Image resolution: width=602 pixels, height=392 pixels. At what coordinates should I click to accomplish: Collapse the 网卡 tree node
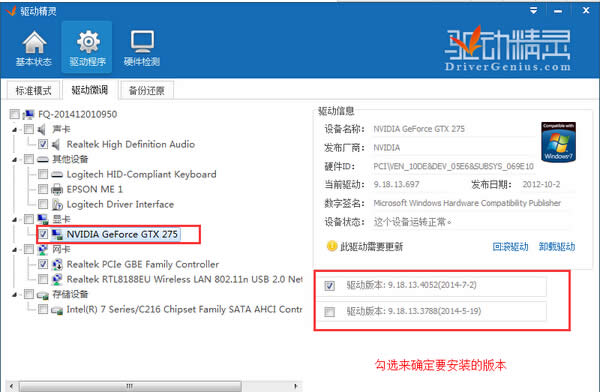point(15,250)
